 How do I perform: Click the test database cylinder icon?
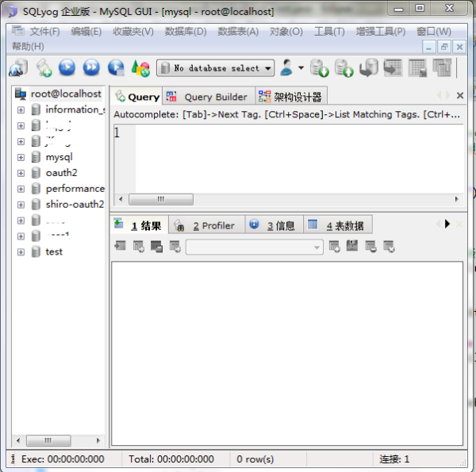pyautogui.click(x=36, y=251)
